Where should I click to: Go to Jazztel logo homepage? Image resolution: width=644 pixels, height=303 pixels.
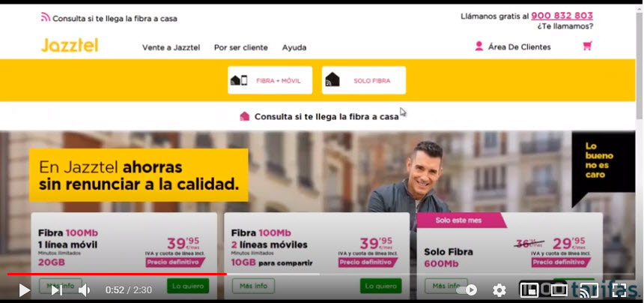pos(70,45)
